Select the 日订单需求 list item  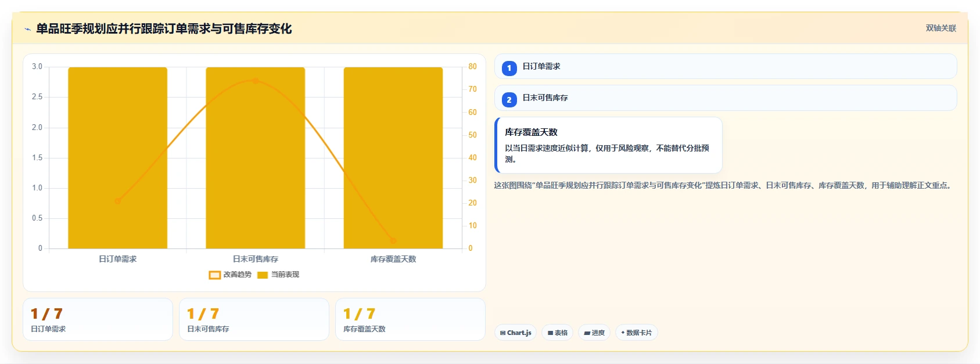[x=726, y=66]
